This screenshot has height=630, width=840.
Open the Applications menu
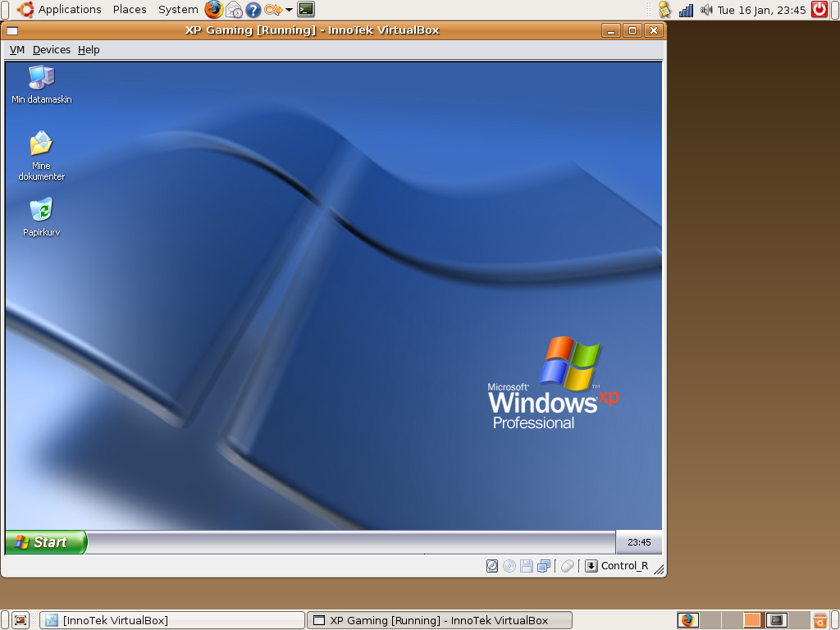pyautogui.click(x=70, y=10)
